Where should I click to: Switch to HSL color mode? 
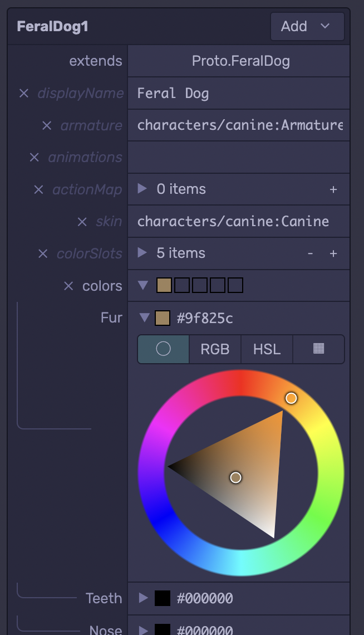(x=267, y=349)
